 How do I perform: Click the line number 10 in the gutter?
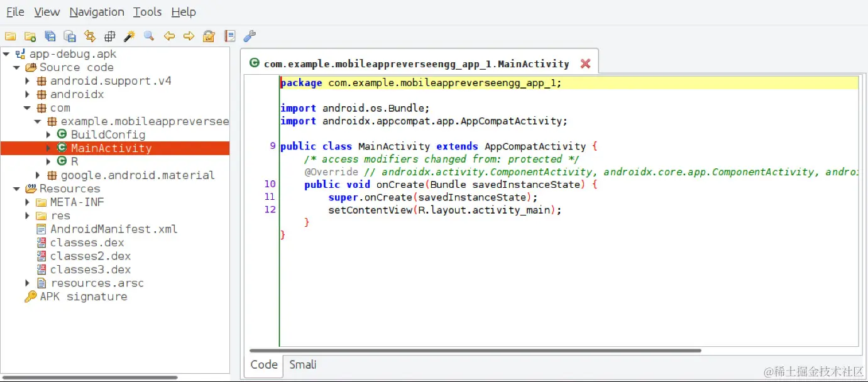click(x=270, y=184)
